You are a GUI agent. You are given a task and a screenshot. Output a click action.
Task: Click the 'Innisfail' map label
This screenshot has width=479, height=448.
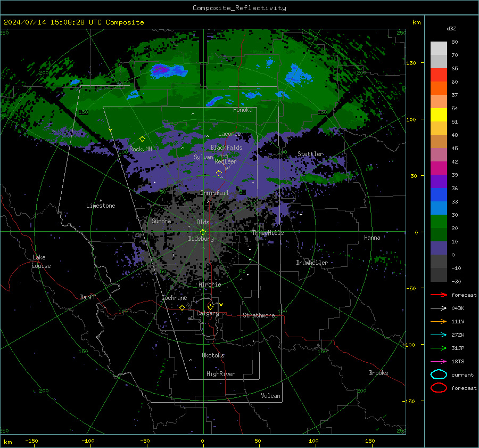(x=214, y=193)
